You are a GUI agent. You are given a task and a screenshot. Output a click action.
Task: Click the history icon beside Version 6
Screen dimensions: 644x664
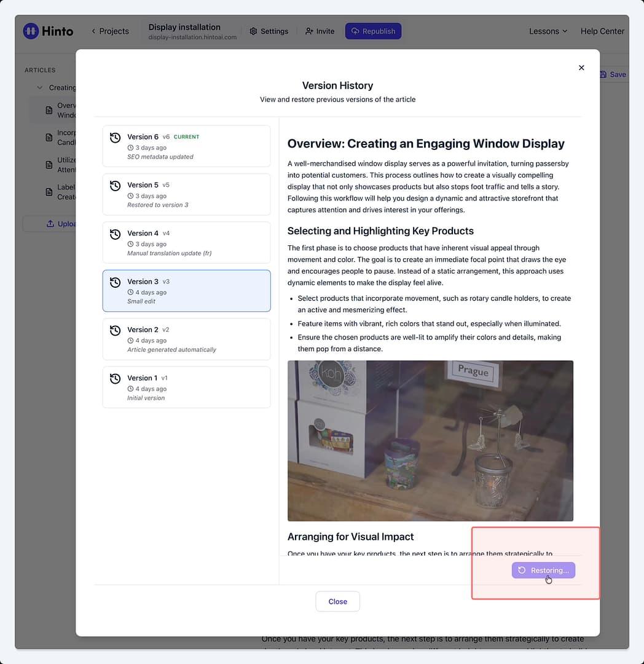pos(115,138)
